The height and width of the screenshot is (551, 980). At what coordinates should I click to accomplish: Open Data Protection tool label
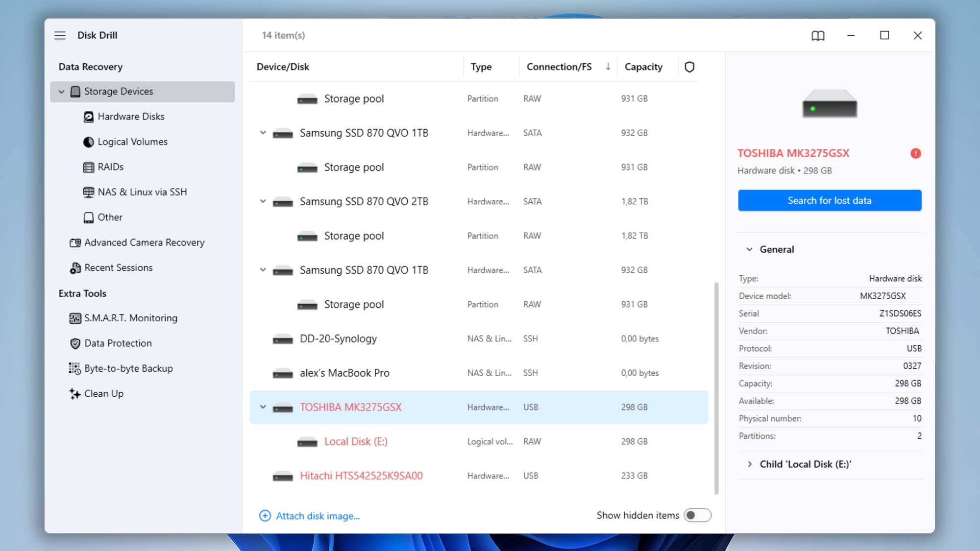pos(118,343)
